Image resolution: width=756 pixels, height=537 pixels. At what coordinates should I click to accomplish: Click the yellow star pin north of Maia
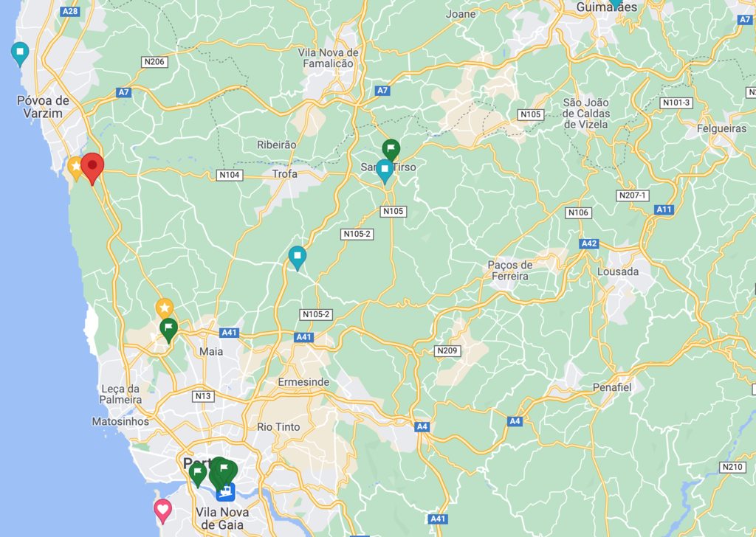pyautogui.click(x=165, y=308)
